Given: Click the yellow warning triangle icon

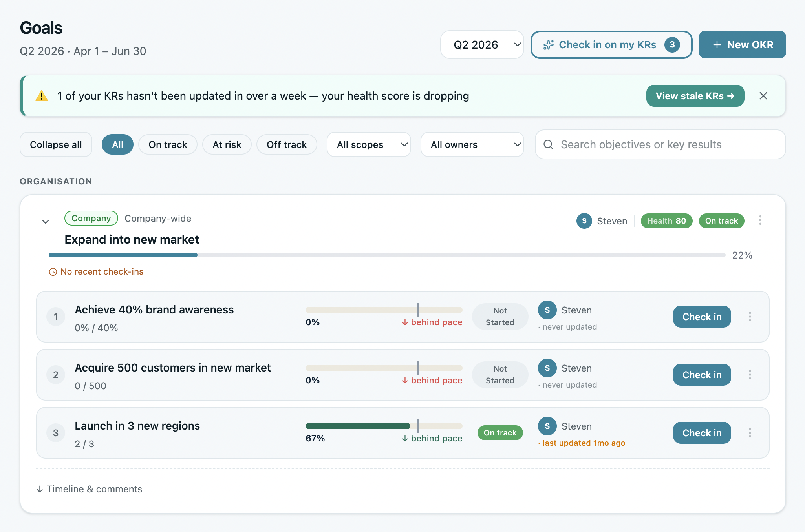Looking at the screenshot, I should tap(42, 96).
